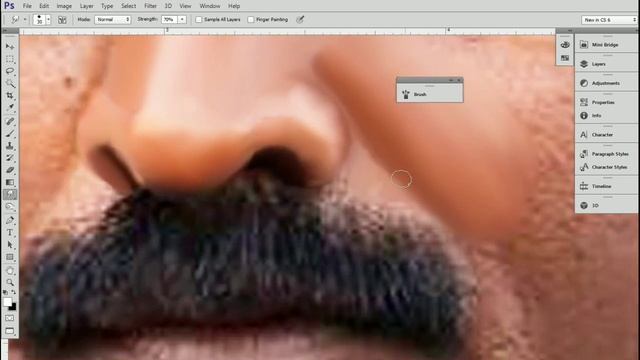Click the Strength percentage field
The image size is (640, 360).
169,19
